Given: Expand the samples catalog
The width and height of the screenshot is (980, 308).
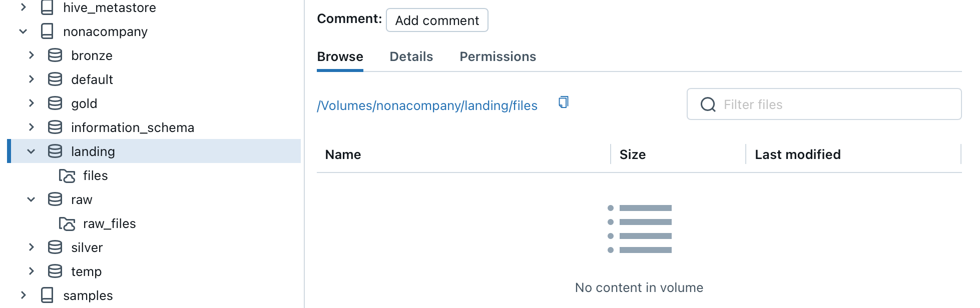Looking at the screenshot, I should (23, 295).
